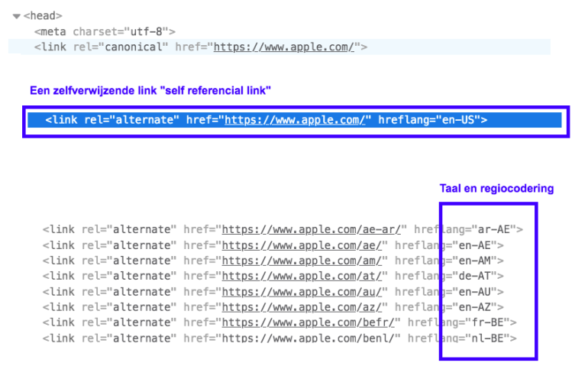Open the https://www.apple.com/at/ link
Image resolution: width=588 pixels, height=392 pixels.
[302, 276]
